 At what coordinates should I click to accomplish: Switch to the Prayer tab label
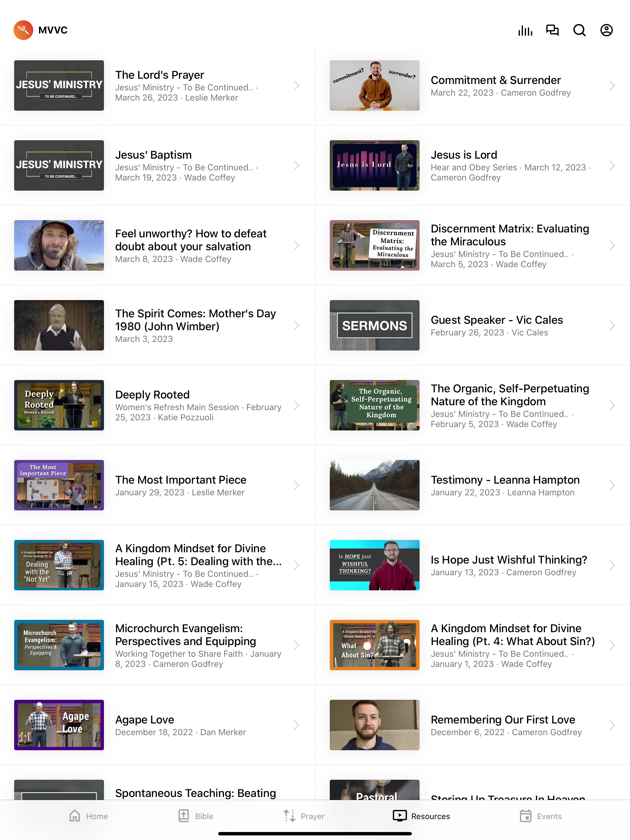(312, 816)
